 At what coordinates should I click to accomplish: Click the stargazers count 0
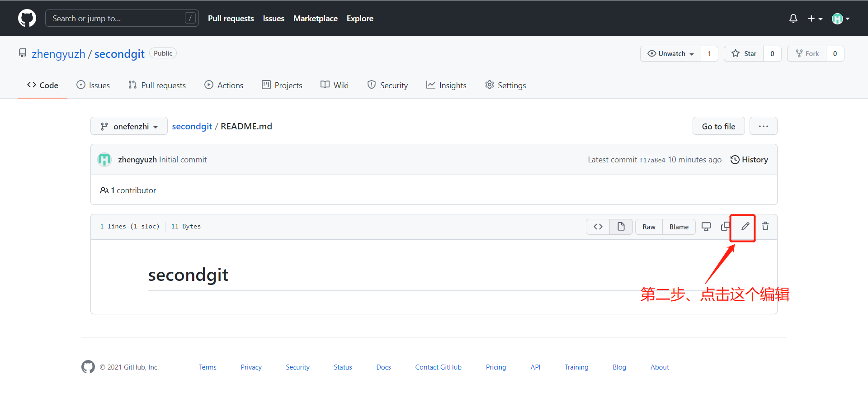[772, 53]
